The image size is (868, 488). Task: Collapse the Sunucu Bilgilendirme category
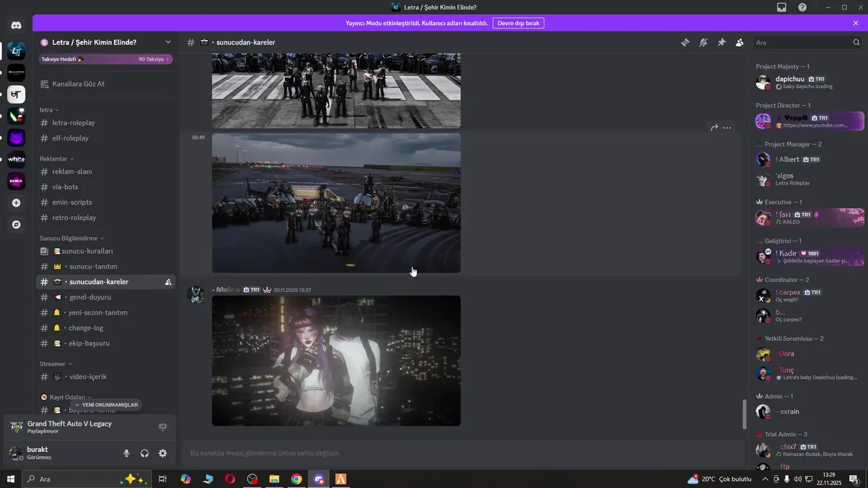coord(72,238)
